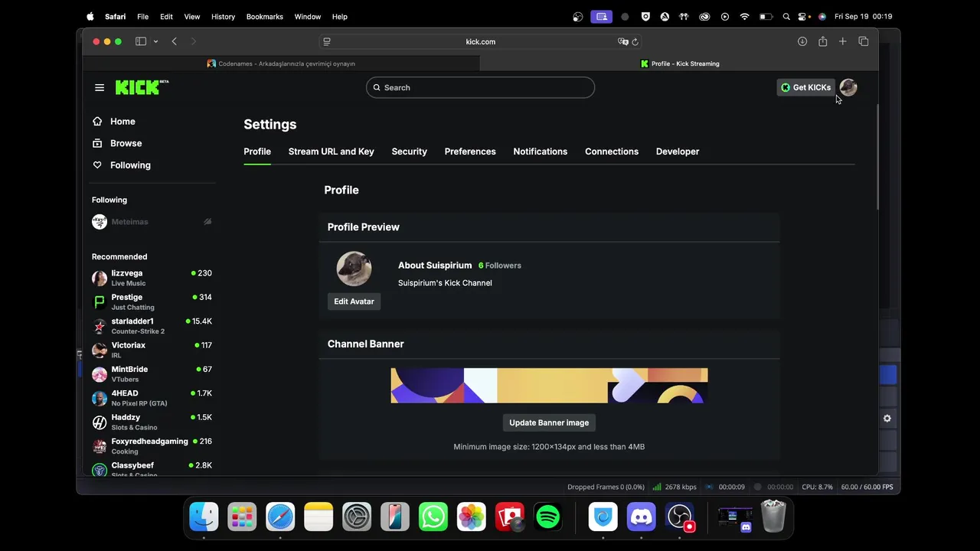
Task: Click the profile preview avatar picture
Action: [x=354, y=269]
